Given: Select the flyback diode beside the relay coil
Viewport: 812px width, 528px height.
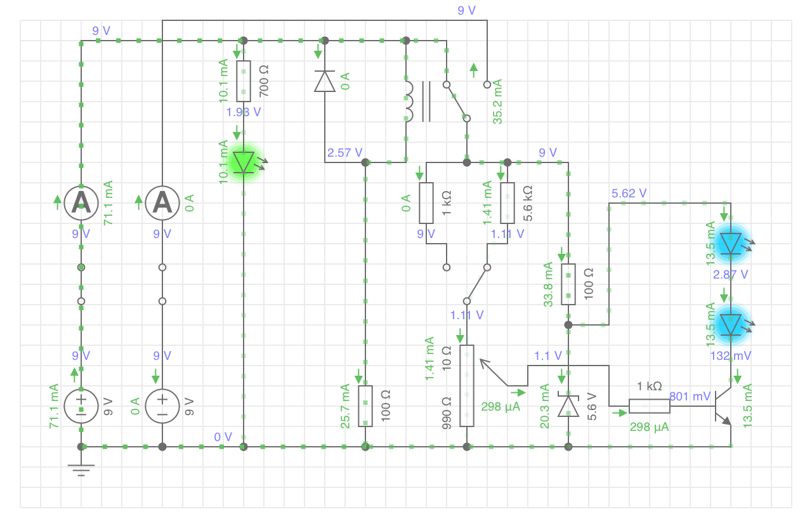Looking at the screenshot, I should (325, 81).
